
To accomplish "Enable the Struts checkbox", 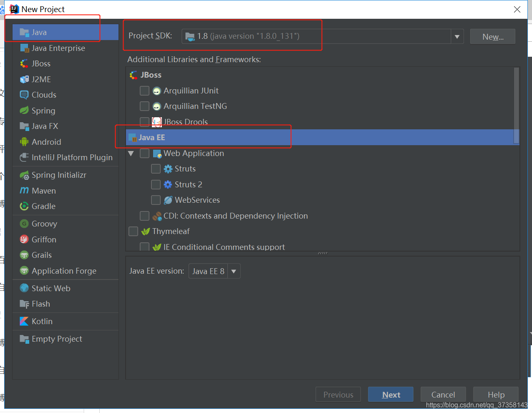I will pyautogui.click(x=156, y=169).
